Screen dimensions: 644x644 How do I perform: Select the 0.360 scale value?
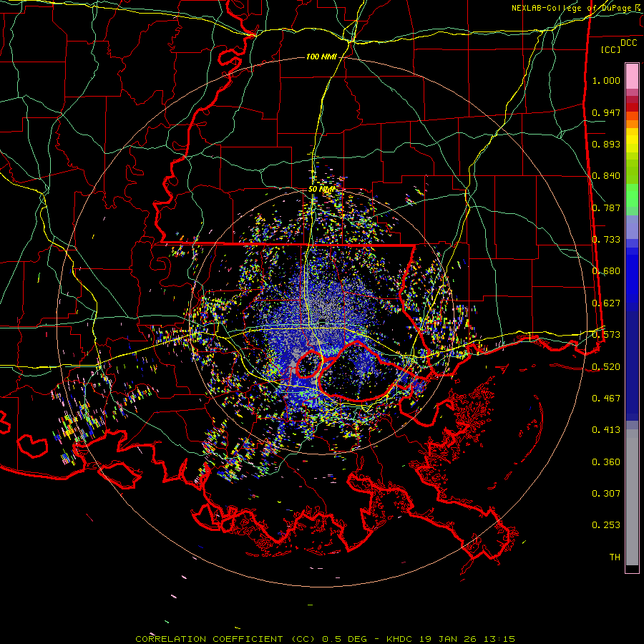pos(606,462)
